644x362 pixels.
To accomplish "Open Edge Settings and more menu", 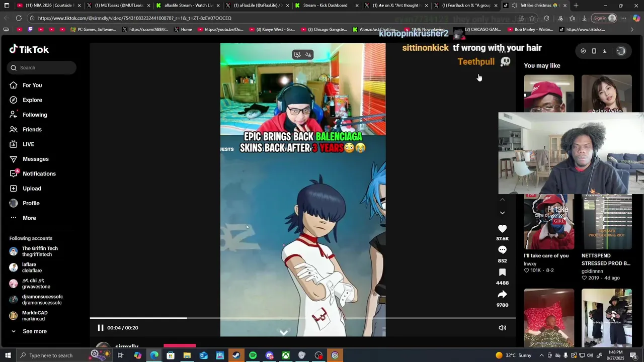I will tap(624, 18).
